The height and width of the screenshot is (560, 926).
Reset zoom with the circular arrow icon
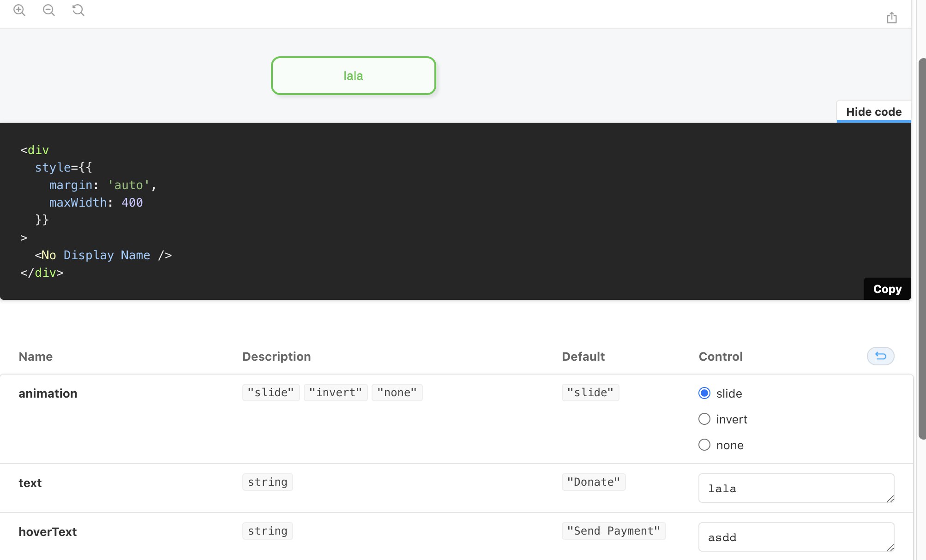pos(78,10)
